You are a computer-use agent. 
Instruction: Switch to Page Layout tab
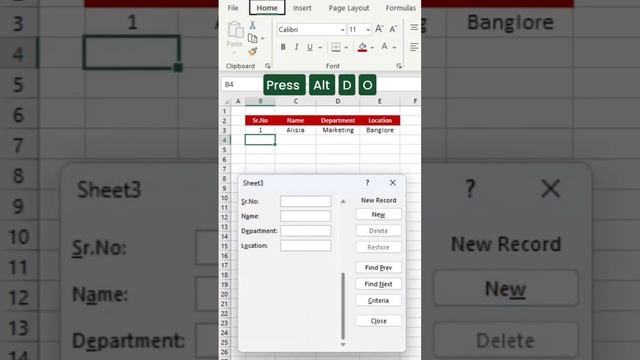tap(349, 8)
